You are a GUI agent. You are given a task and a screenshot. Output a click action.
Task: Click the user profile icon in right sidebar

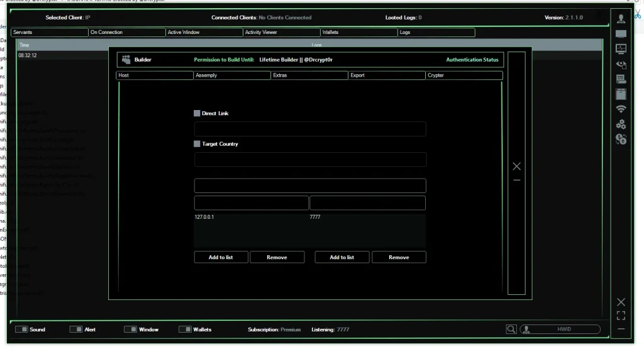click(621, 19)
